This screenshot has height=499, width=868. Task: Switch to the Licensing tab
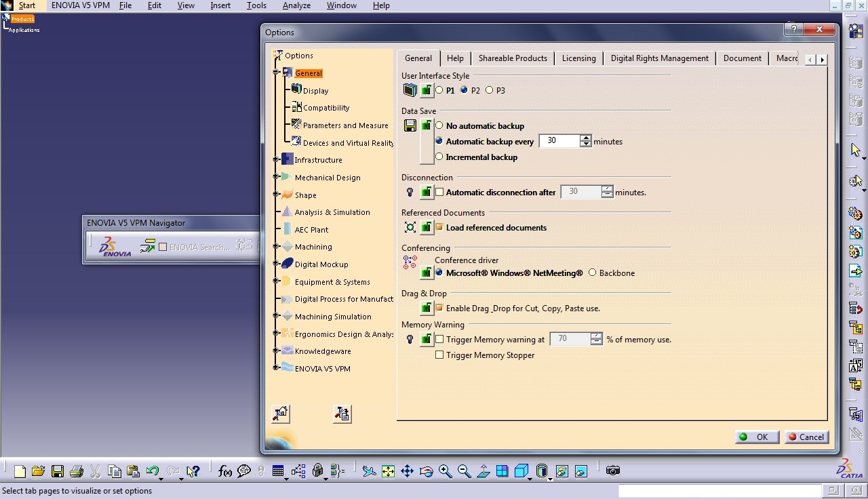(578, 58)
